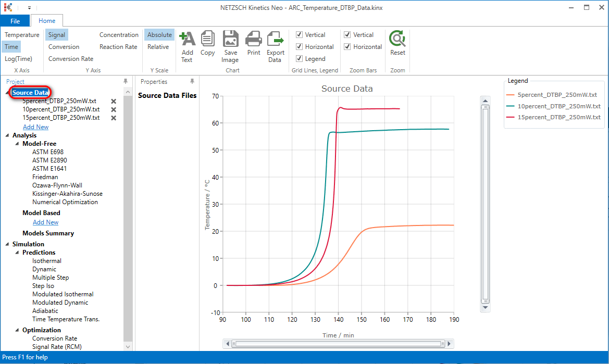609x364 pixels.
Task: Collapse the Model-Free analysis section
Action: 16,143
